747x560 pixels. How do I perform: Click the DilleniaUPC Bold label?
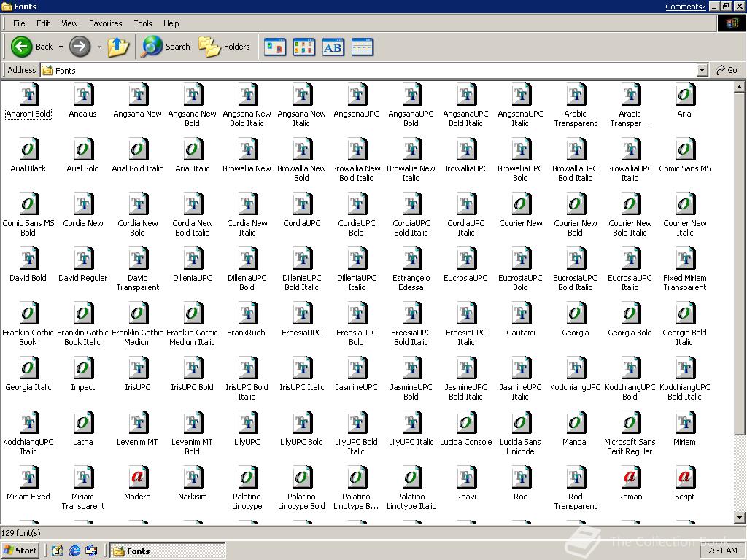247,282
